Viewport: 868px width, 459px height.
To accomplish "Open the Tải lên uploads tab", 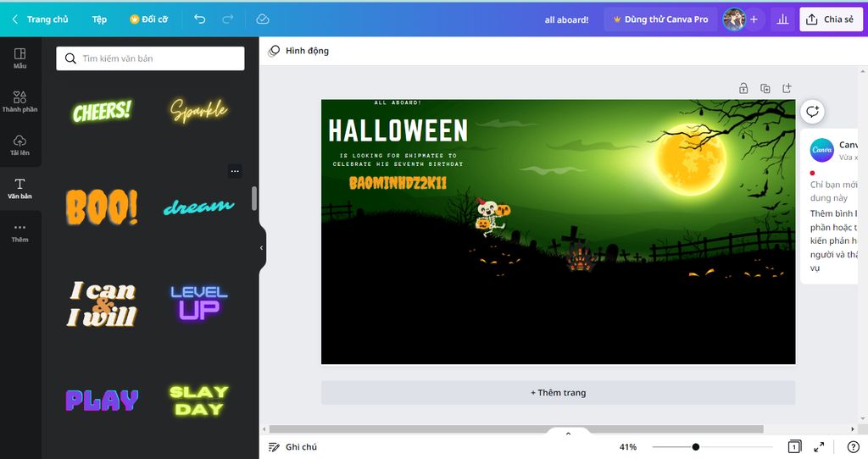I will [20, 145].
